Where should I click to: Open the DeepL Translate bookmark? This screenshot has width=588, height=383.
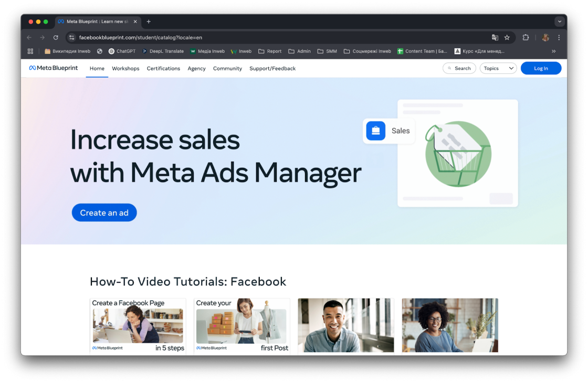click(163, 51)
